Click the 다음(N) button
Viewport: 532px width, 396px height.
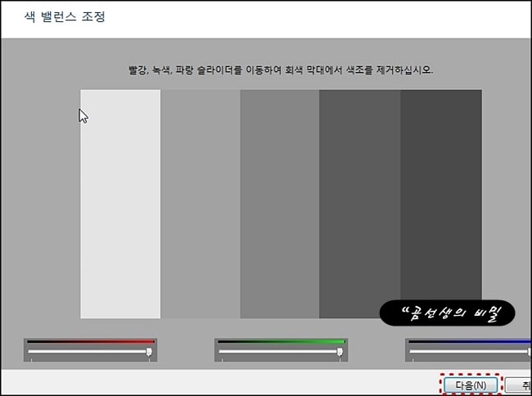coord(471,385)
